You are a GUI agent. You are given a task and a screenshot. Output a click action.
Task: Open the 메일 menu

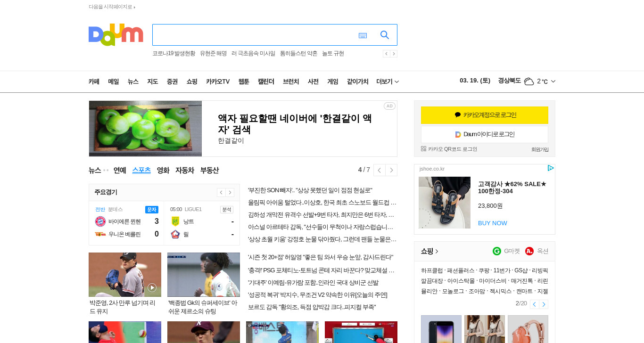pyautogui.click(x=114, y=82)
